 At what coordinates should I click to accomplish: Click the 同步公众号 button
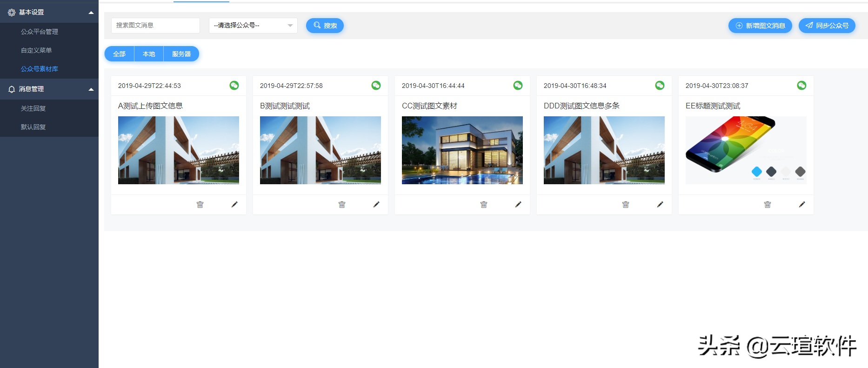click(827, 26)
